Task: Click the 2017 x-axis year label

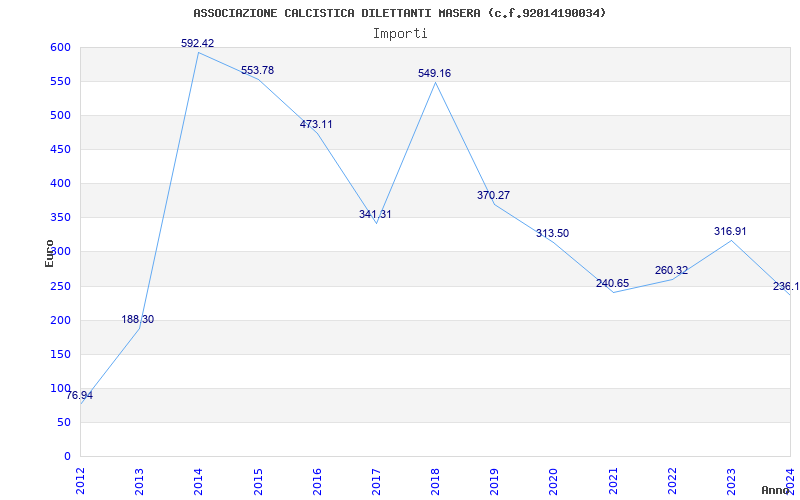Action: [x=376, y=480]
